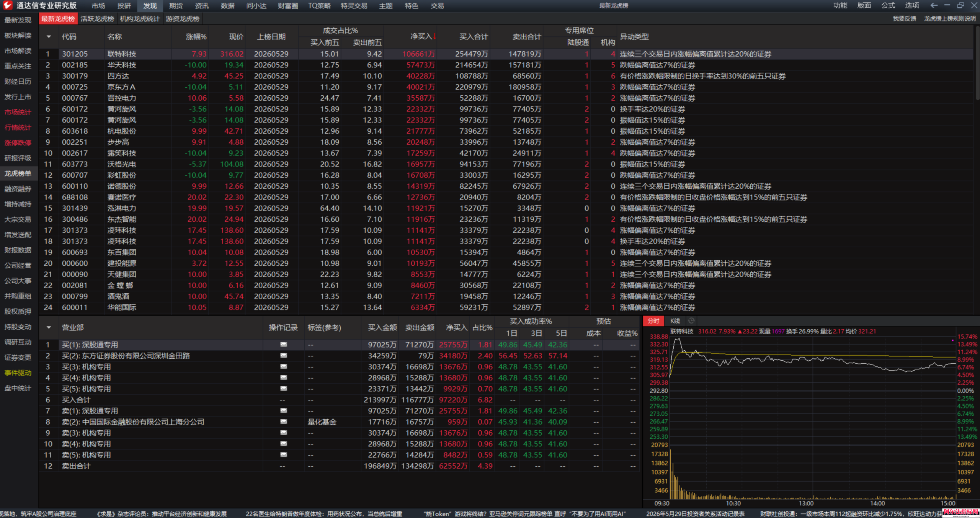
Task: Open the TQ策略 menu
Action: (319, 6)
